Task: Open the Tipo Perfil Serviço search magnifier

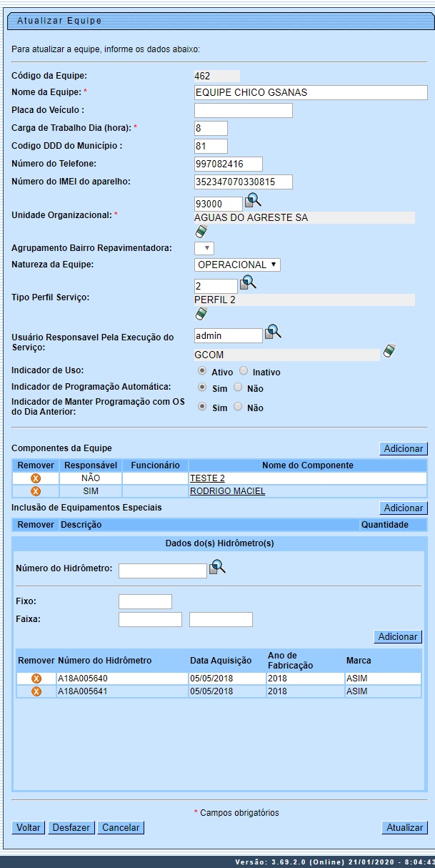Action: click(248, 282)
